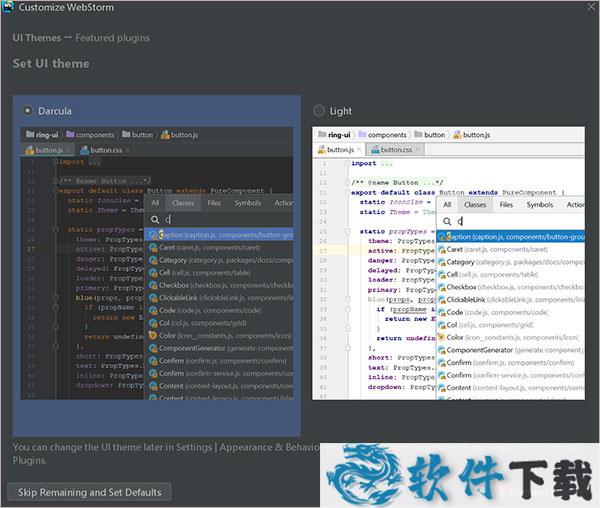600x508 pixels.
Task: Click the components folder icon in Light preview
Action: click(361, 134)
